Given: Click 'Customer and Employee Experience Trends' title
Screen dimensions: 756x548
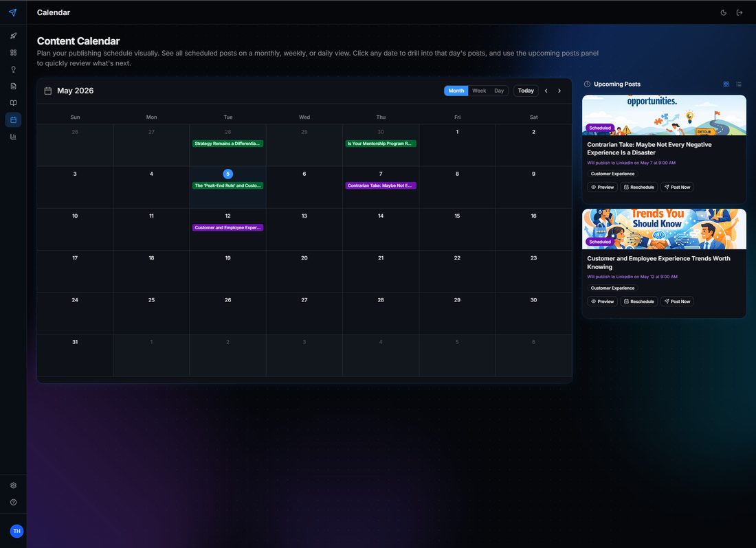Looking at the screenshot, I should (x=658, y=263).
